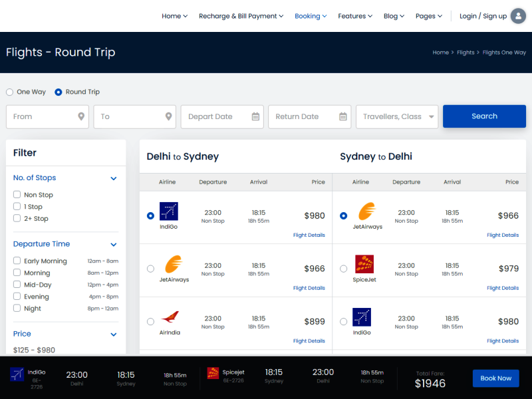Select the IndiGo airline logo

[168, 211]
